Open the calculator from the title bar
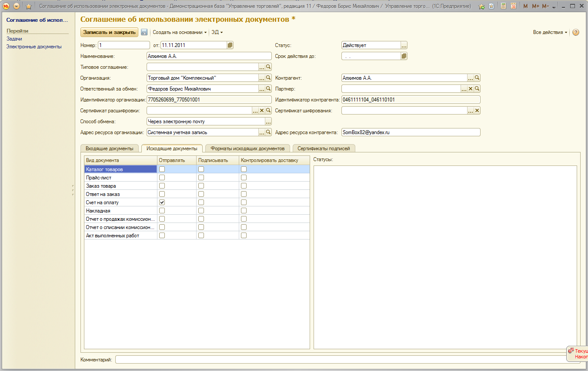588x371 pixels. (503, 7)
